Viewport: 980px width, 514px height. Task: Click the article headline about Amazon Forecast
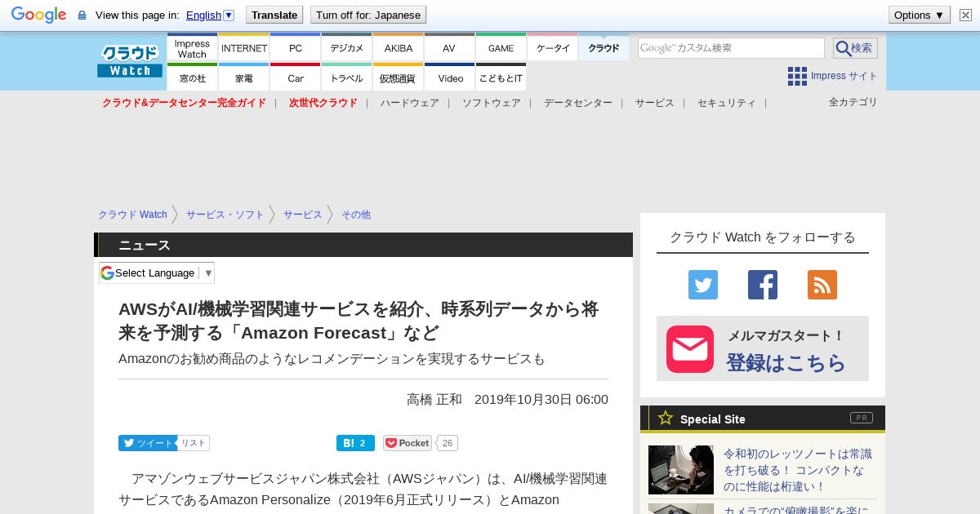[x=359, y=321]
